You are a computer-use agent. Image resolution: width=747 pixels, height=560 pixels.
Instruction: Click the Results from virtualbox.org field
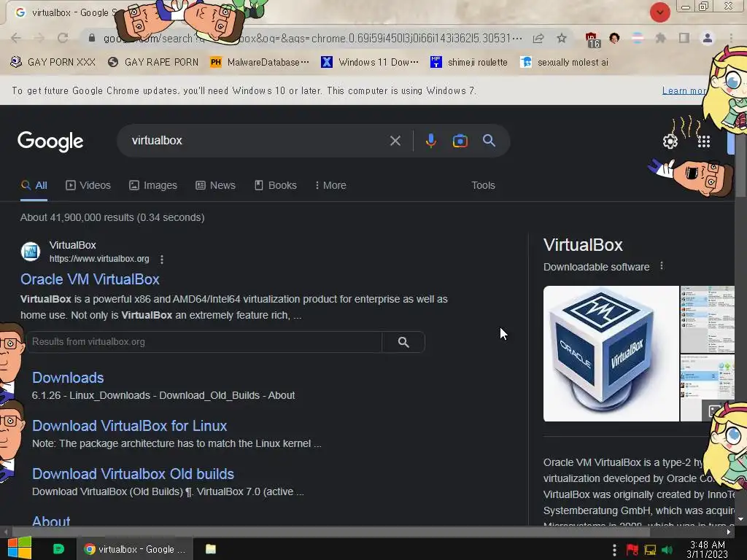[x=204, y=342]
